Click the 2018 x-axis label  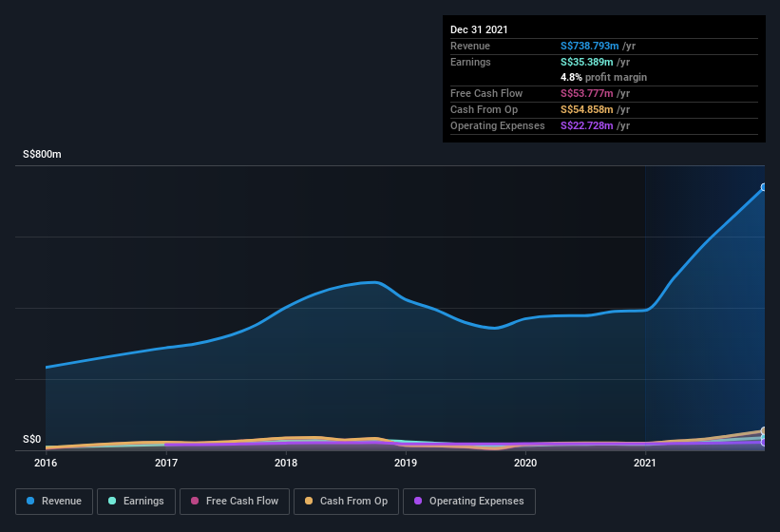click(x=286, y=463)
